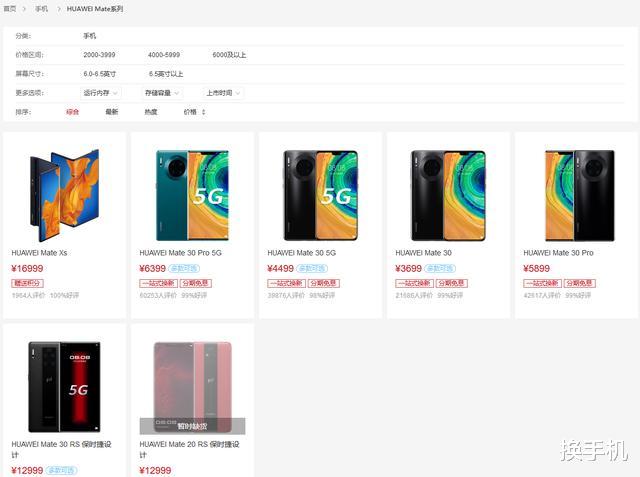This screenshot has width=640, height=477.
Task: Sort products by 热度
Action: [151, 112]
